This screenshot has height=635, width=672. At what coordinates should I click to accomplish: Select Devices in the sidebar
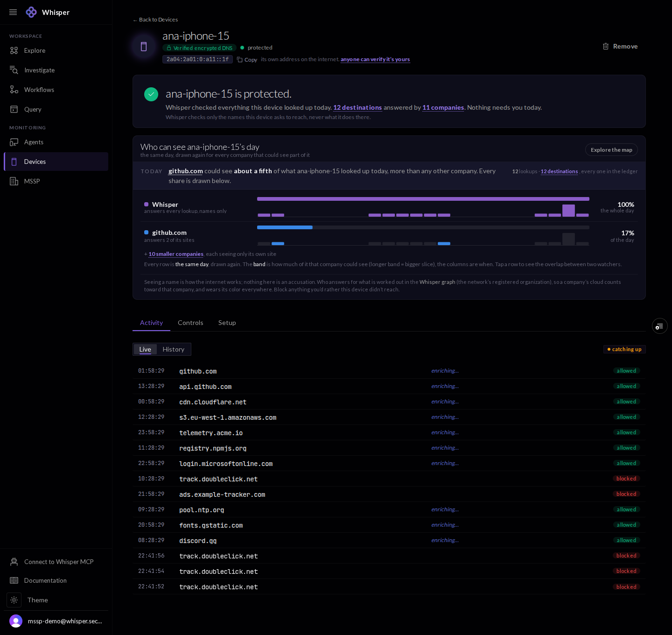coord(56,162)
